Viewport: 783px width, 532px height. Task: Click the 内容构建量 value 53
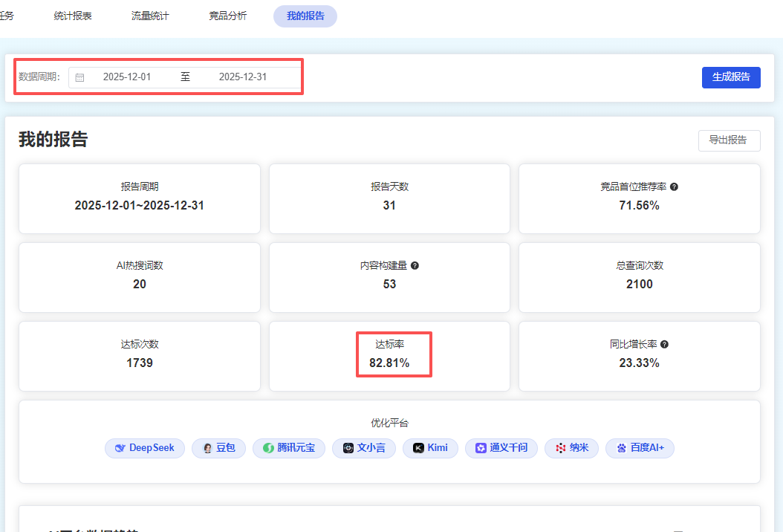click(x=389, y=285)
